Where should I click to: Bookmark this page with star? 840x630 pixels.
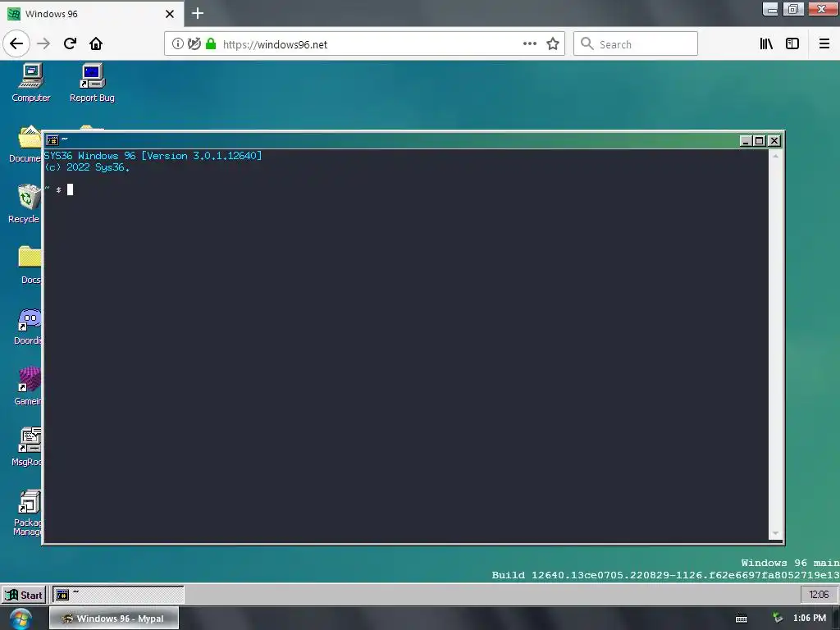click(x=553, y=44)
